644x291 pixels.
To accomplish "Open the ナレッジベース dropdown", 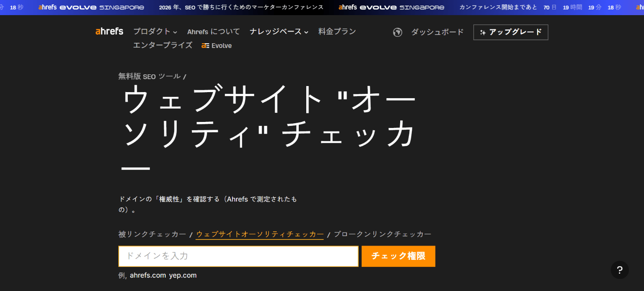I will coord(276,32).
